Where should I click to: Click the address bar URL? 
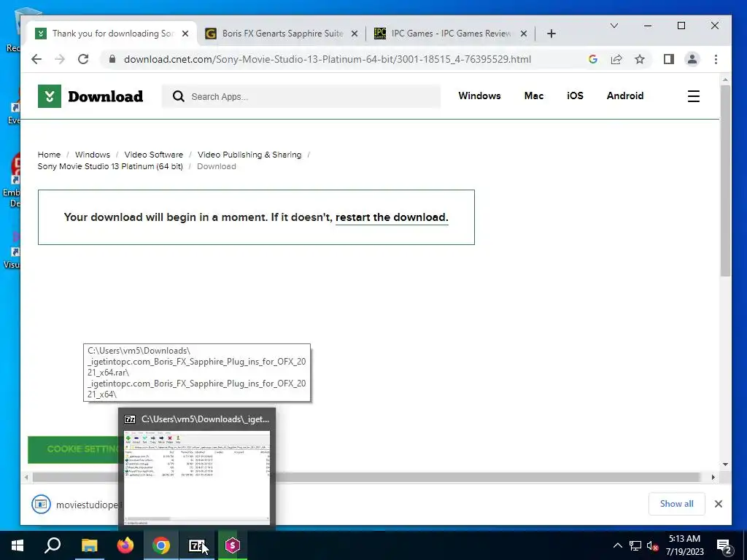pyautogui.click(x=328, y=59)
